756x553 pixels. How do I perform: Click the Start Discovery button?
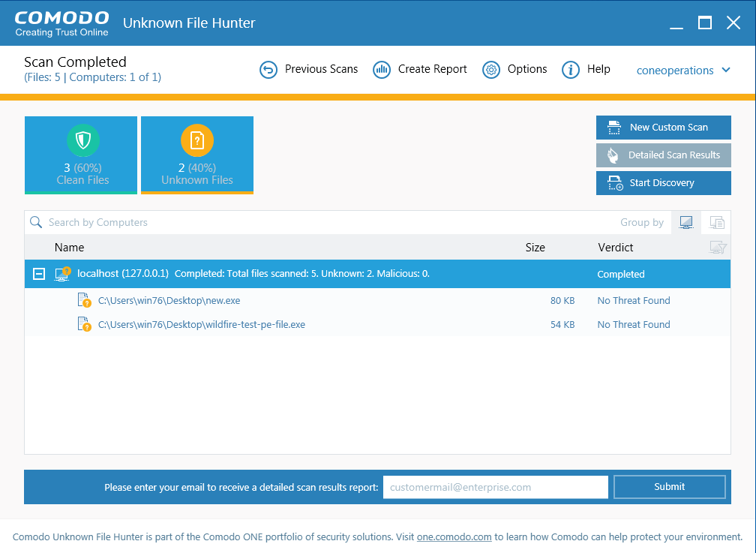[664, 183]
